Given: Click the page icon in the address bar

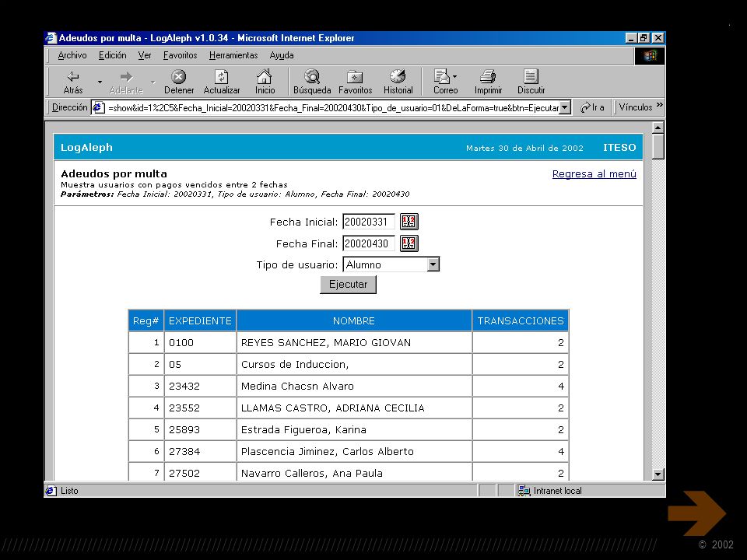Looking at the screenshot, I should [98, 107].
